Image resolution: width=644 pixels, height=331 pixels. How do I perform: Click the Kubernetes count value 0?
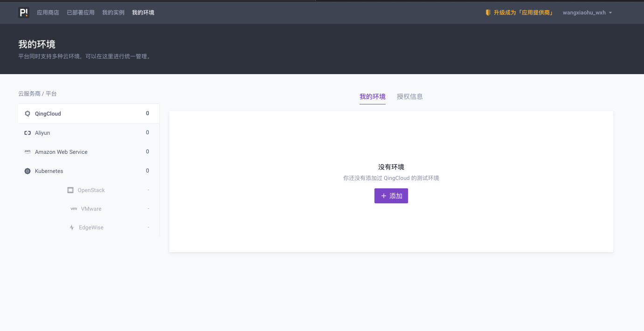point(147,171)
